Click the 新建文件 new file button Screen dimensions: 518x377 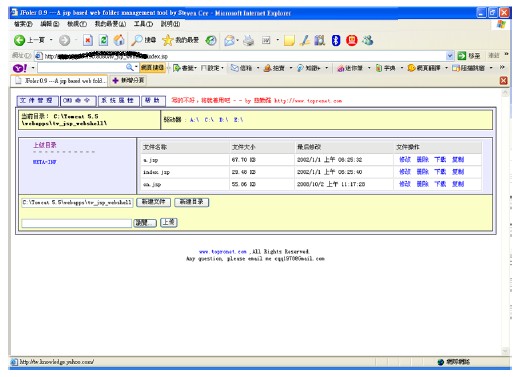click(x=153, y=202)
